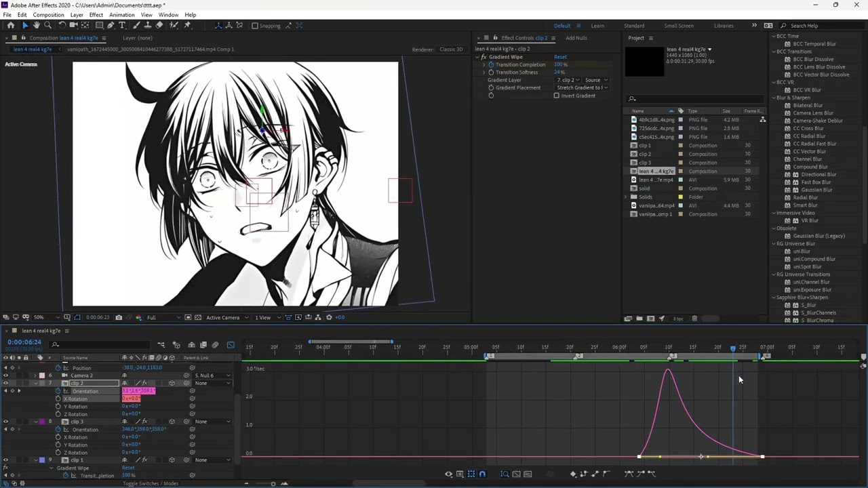Click Toggle Switches / Modes button
Viewport: 868px width, 488px height.
(151, 483)
